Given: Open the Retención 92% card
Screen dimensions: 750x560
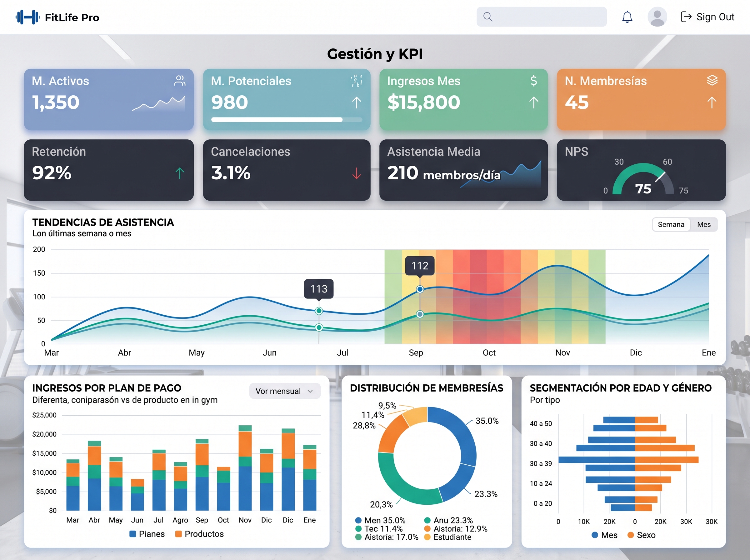Looking at the screenshot, I should tap(109, 170).
